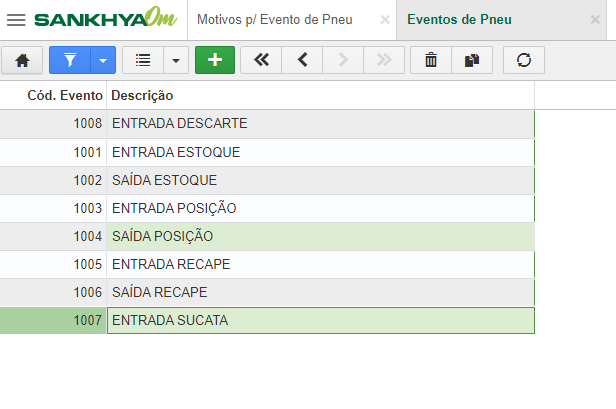
Task: Click event code 1004 cell
Action: click(x=53, y=237)
